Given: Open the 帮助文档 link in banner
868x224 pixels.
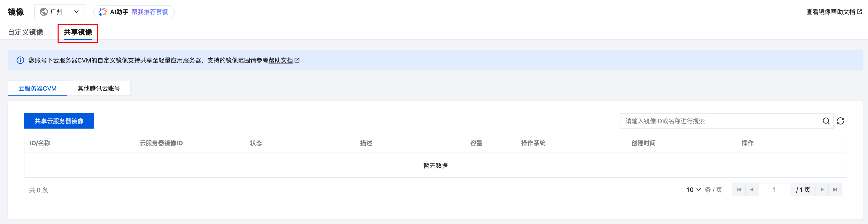Looking at the screenshot, I should coord(281,60).
